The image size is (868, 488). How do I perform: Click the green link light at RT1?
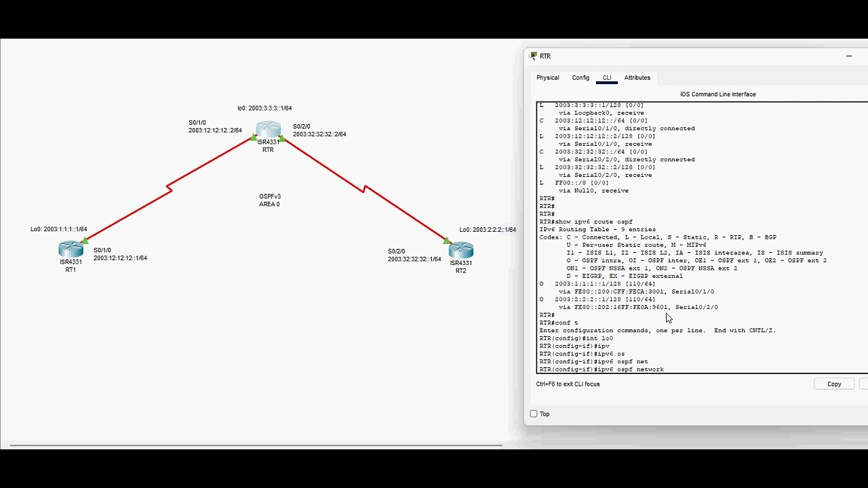click(85, 241)
